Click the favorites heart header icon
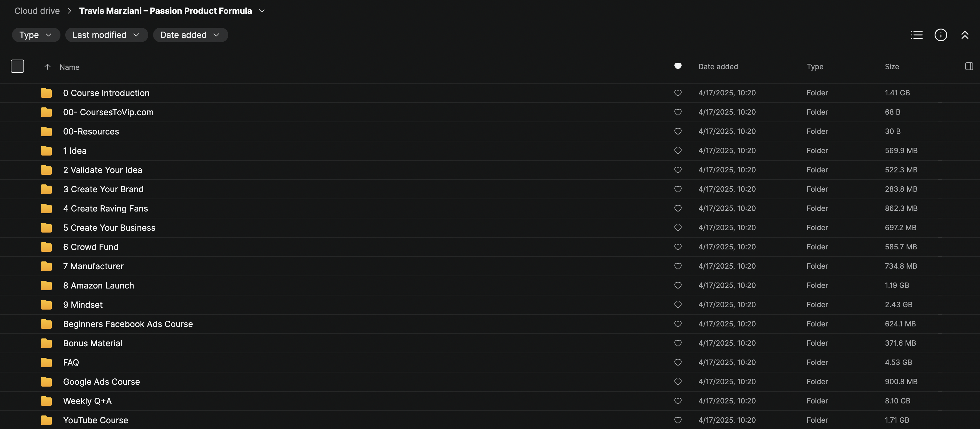 pyautogui.click(x=678, y=66)
